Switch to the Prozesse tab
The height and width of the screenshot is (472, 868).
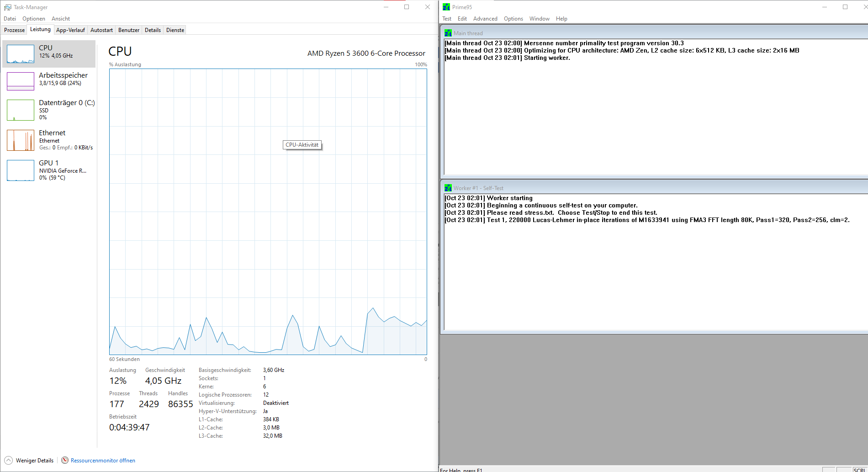[15, 30]
